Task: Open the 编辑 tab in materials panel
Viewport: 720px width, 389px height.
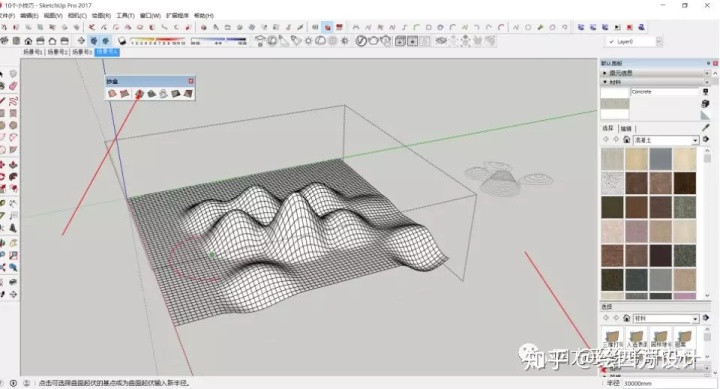Action: click(626, 129)
